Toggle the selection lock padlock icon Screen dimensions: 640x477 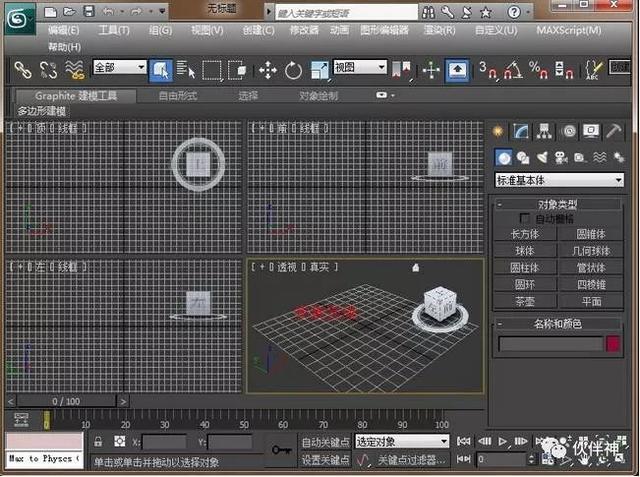[98, 441]
